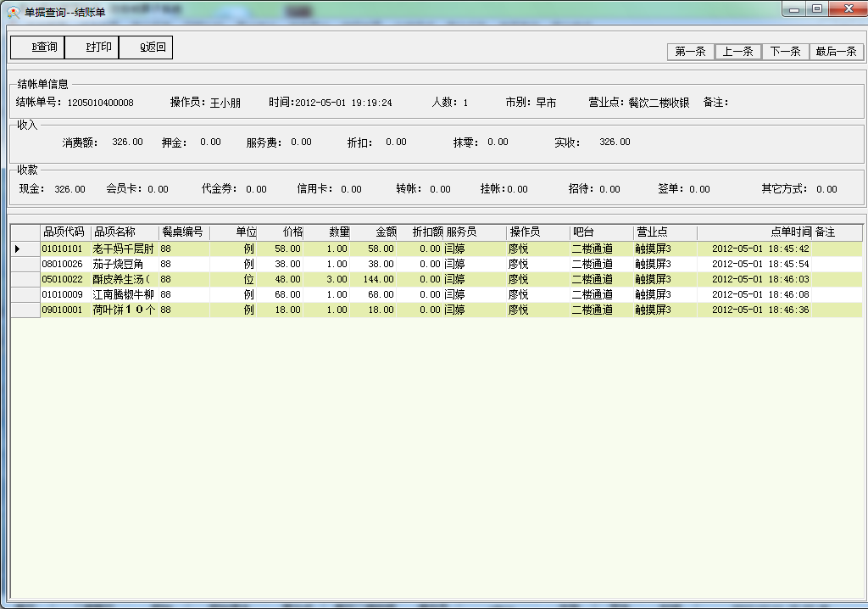This screenshot has width=868, height=609.
Task: Click the 服务员 column header
Action: point(462,232)
